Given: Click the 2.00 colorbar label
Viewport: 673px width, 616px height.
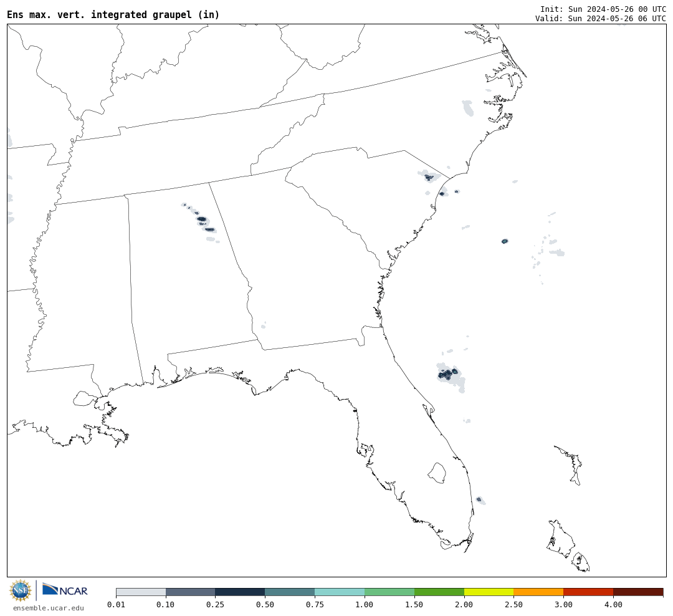Looking at the screenshot, I should [x=464, y=604].
